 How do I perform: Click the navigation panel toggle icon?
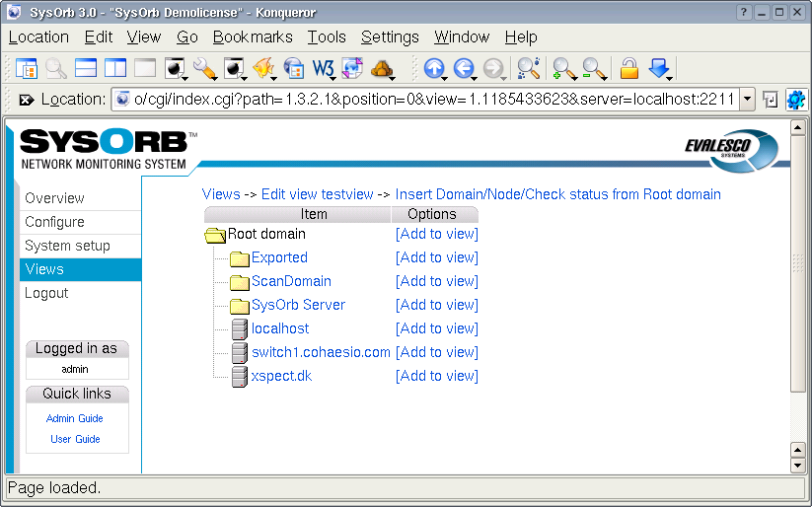click(x=27, y=68)
